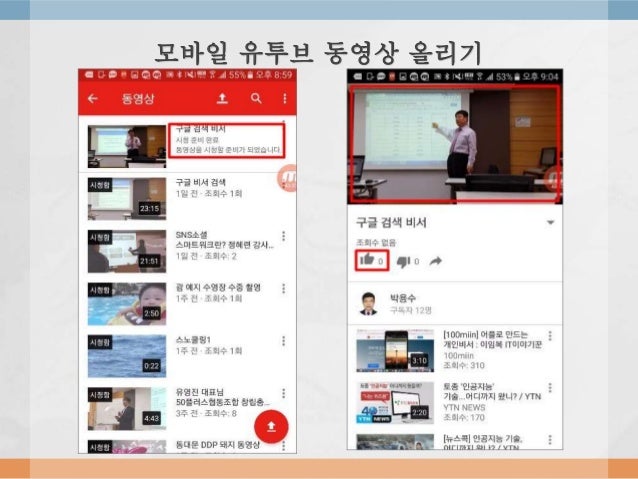The width and height of the screenshot is (638, 479).
Task: Open options for the [뉴스쿡] 인공지능 video
Action: (550, 440)
